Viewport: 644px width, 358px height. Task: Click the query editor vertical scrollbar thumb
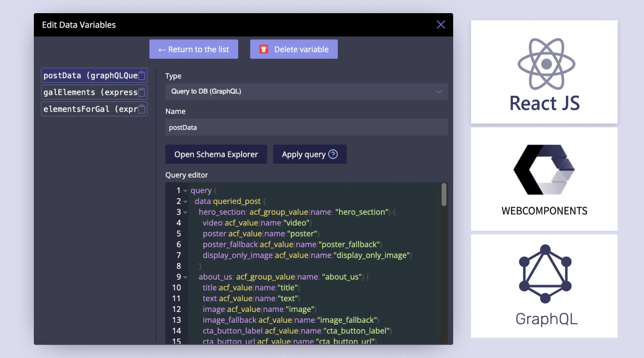tap(444, 194)
